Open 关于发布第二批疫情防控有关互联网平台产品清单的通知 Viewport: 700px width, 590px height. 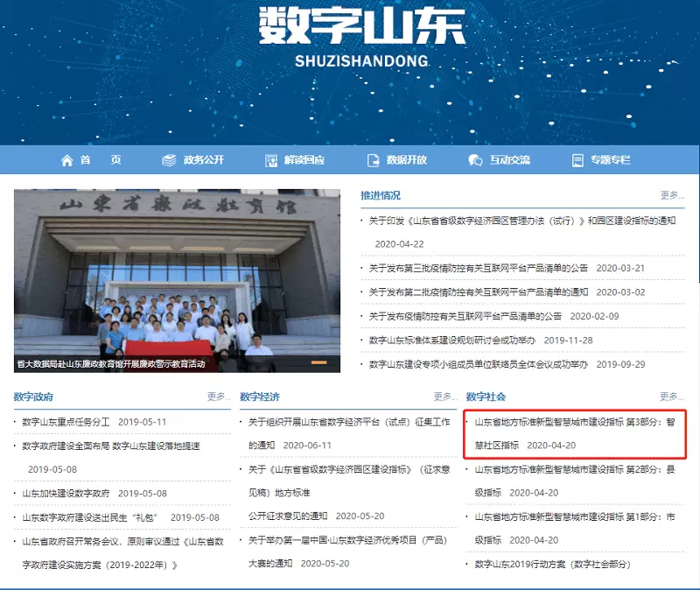478,292
